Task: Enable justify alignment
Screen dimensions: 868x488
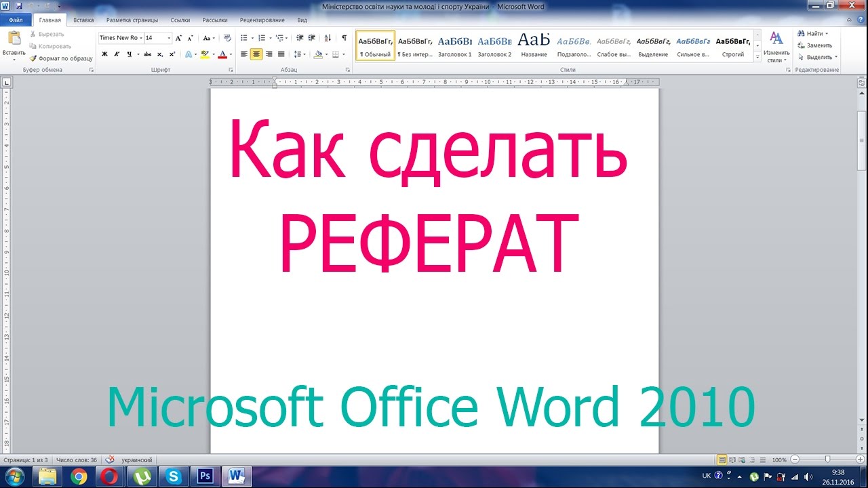Action: coord(281,54)
